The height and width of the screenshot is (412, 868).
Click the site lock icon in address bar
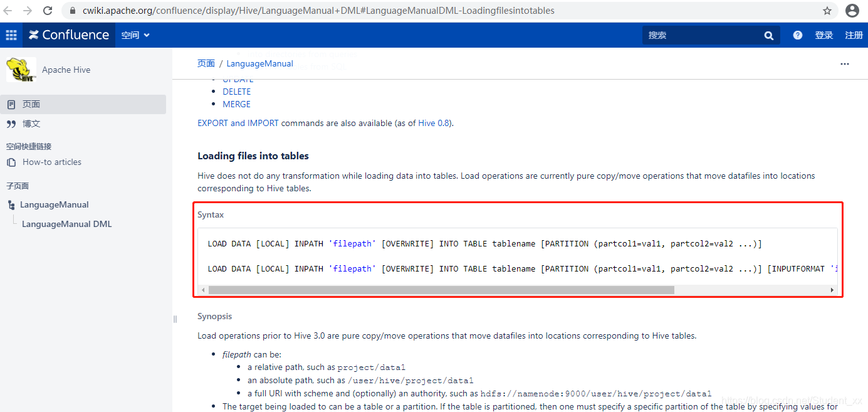click(73, 11)
